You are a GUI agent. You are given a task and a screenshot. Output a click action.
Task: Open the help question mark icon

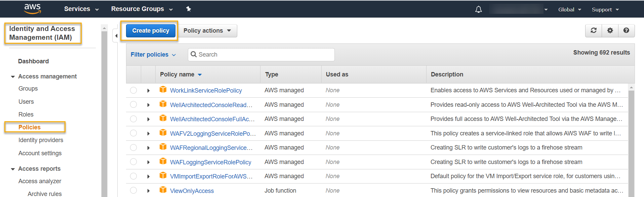click(626, 31)
